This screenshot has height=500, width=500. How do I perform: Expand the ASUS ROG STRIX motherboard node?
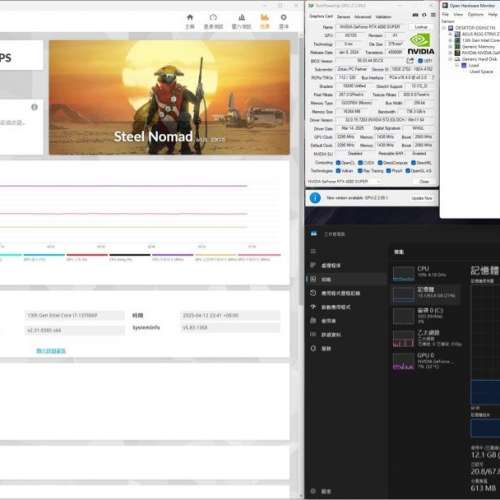[x=450, y=34]
